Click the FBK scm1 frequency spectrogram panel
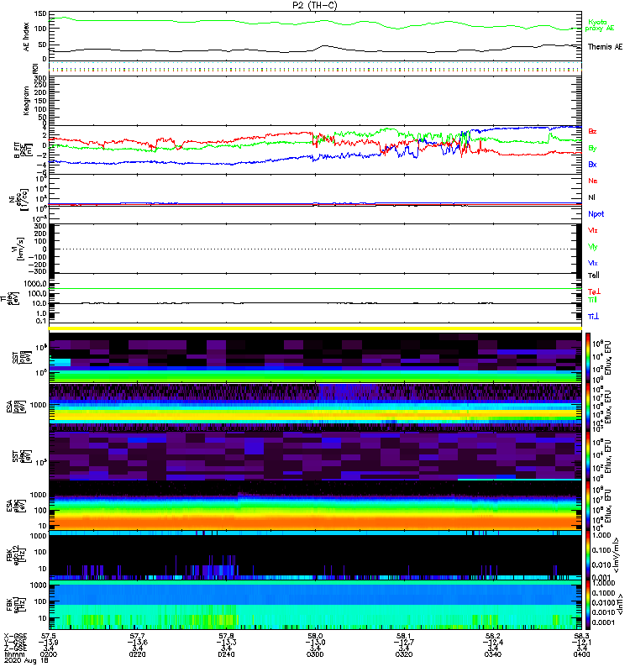 [x=315, y=604]
